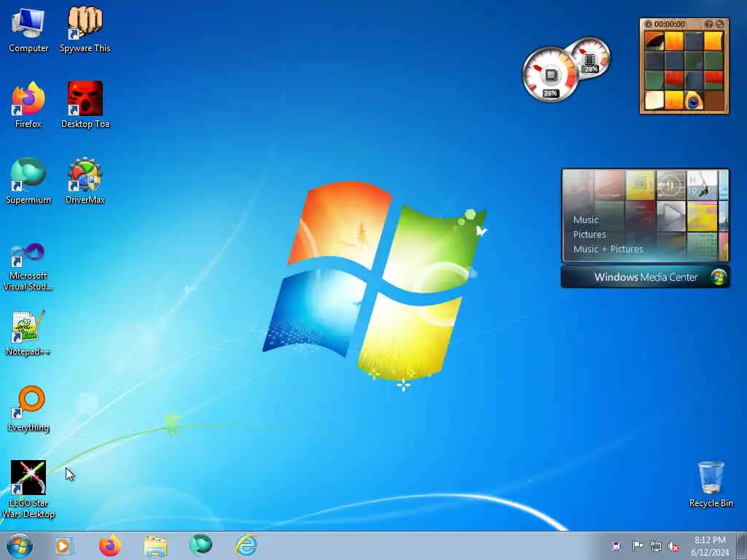This screenshot has width=747, height=560.
Task: Open the network tray icon
Action: [656, 546]
